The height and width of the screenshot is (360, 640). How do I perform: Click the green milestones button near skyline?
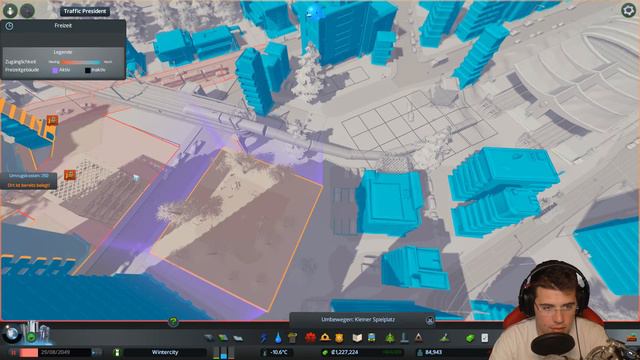(31, 337)
